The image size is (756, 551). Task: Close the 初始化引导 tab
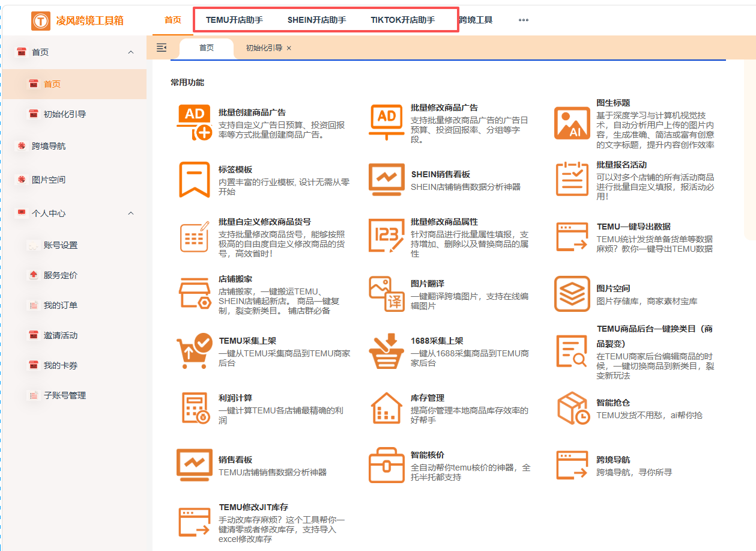click(x=289, y=48)
